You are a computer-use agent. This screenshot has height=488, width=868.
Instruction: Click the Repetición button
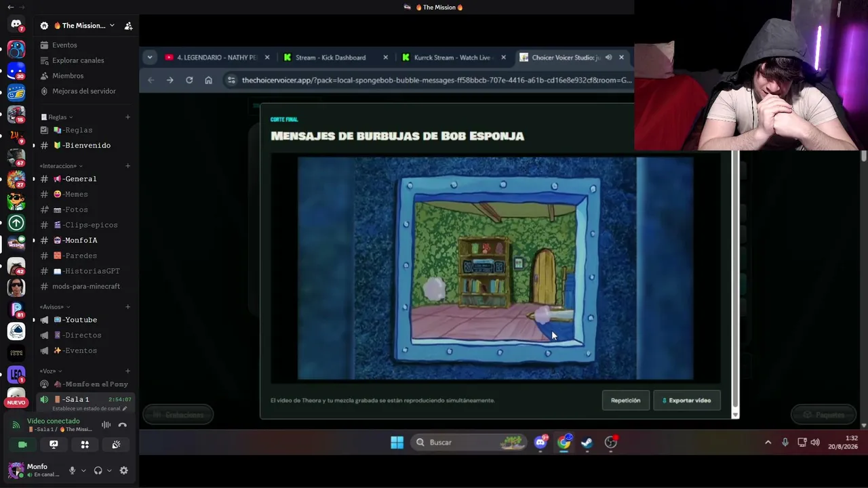click(625, 401)
